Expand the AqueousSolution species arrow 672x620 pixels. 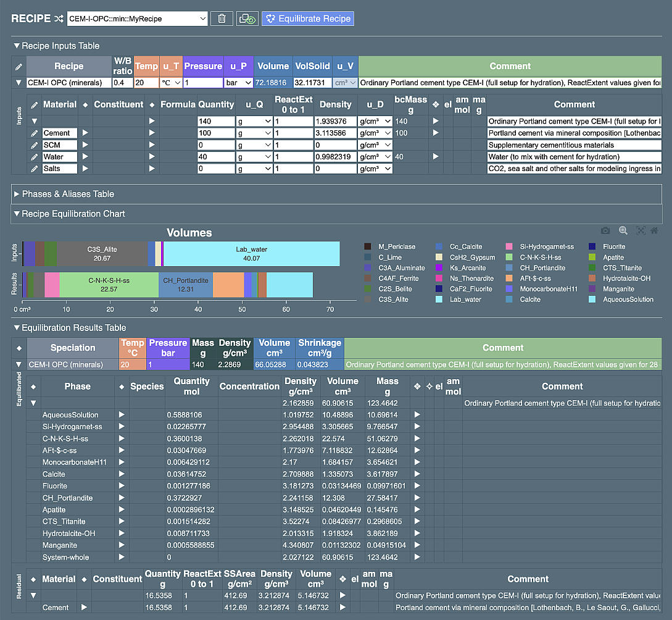click(x=122, y=414)
